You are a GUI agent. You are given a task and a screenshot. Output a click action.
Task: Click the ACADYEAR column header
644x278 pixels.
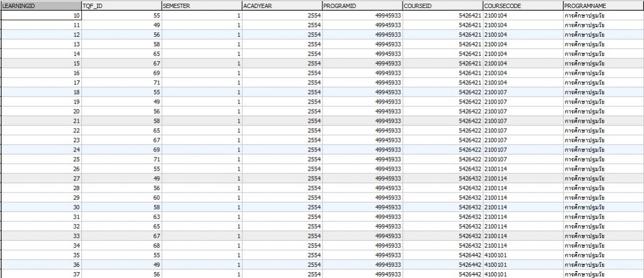coord(282,5)
